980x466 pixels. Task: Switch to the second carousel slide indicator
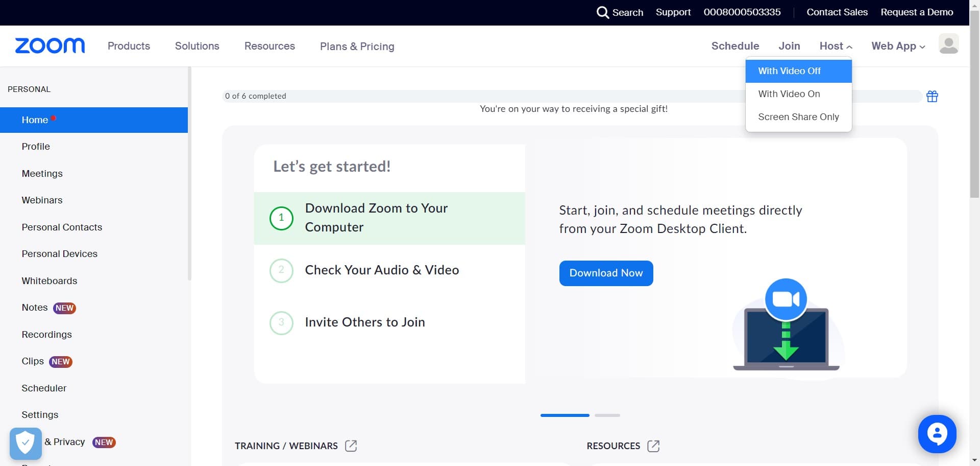[x=607, y=415]
